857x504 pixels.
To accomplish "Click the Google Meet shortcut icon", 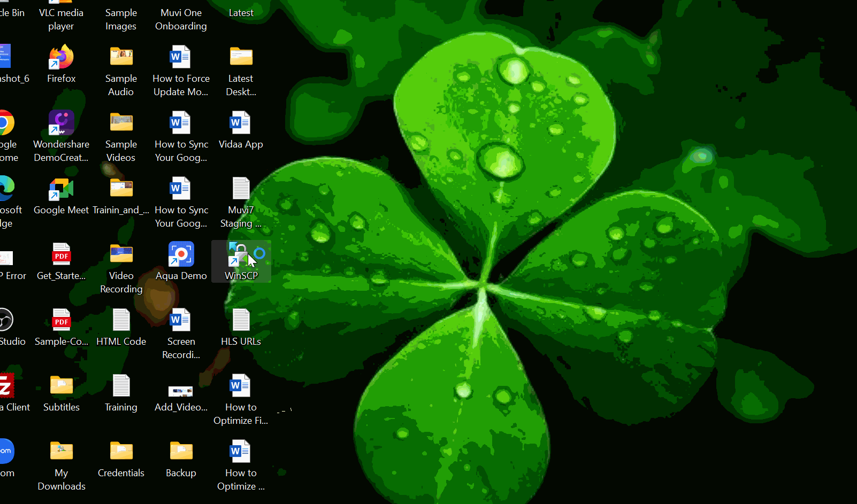I will (61, 189).
